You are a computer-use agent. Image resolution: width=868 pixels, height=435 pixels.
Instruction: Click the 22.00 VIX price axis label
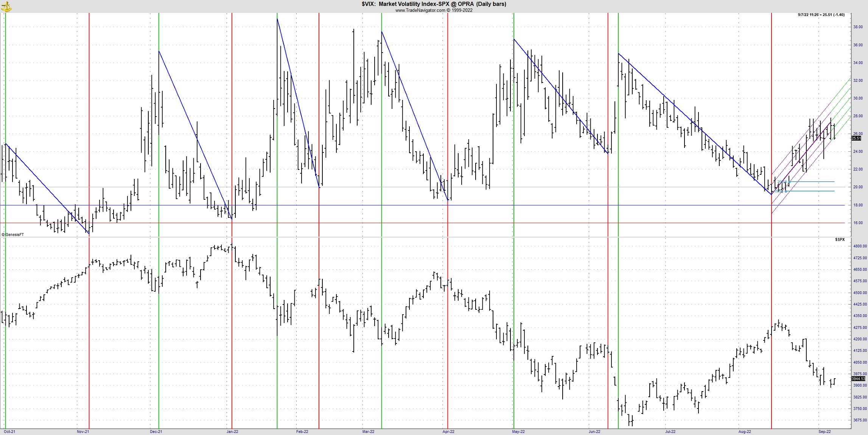click(858, 169)
